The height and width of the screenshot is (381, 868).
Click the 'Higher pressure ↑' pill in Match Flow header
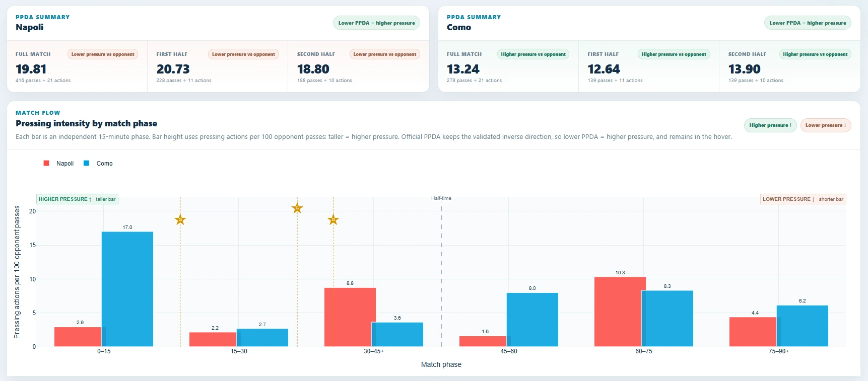(x=770, y=125)
